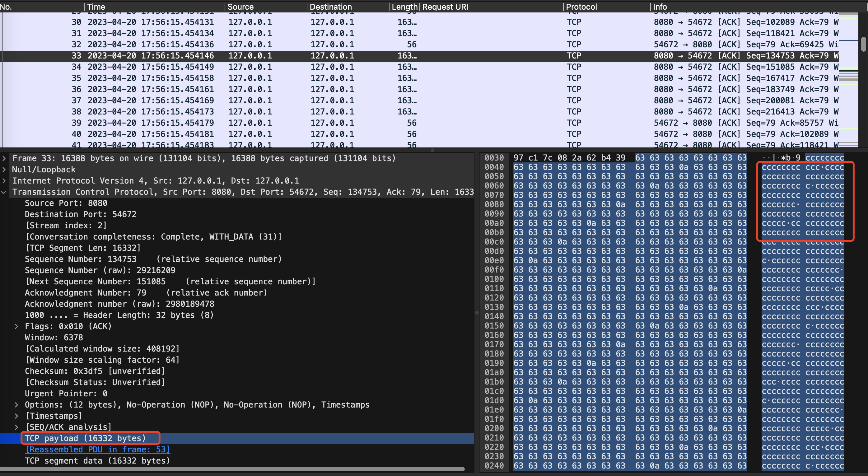Expand the [SEQ/ACK analysis] row
Screen dimensions: 868x476
point(16,427)
